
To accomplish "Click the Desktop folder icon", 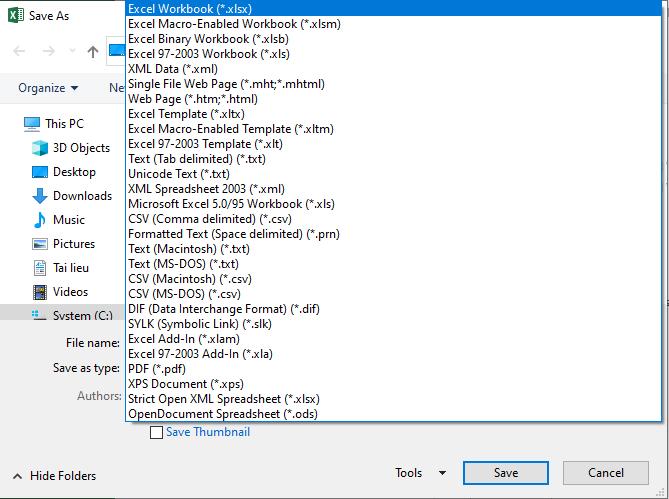I will point(40,172).
